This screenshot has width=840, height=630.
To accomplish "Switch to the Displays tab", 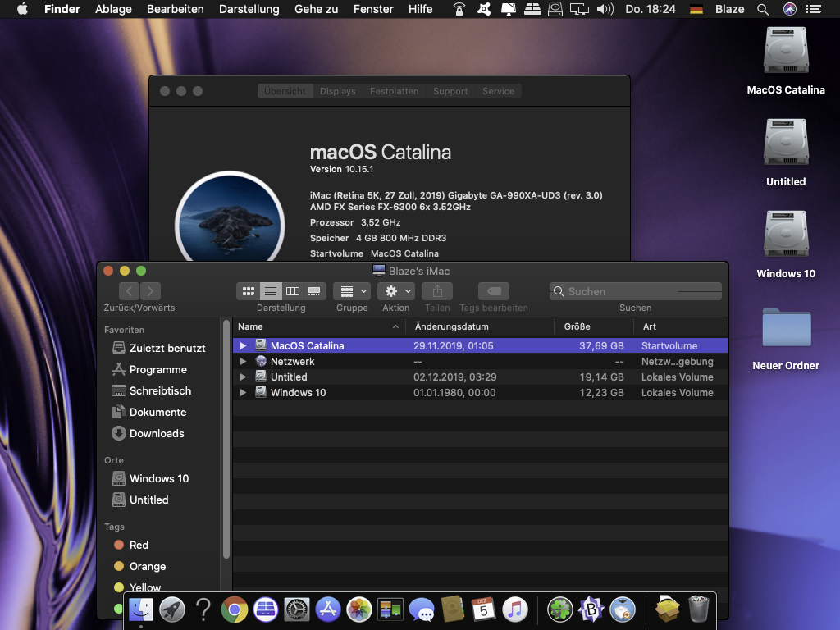I will click(337, 91).
